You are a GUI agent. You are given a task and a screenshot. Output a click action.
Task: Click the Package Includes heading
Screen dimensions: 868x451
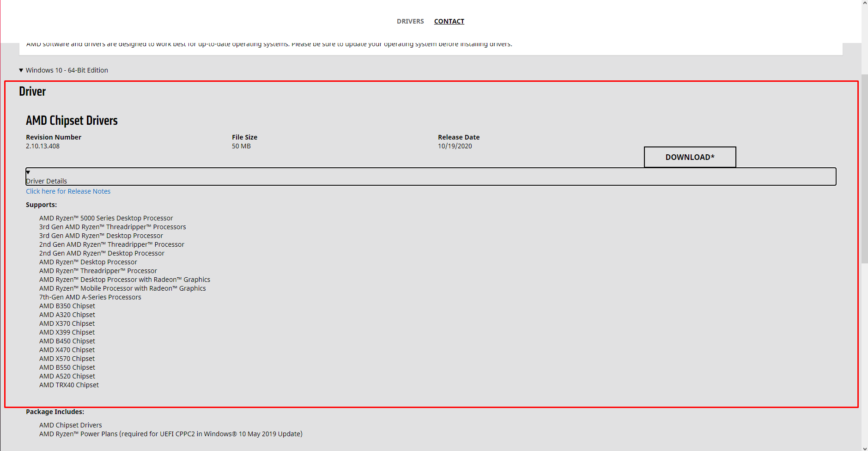click(x=55, y=412)
